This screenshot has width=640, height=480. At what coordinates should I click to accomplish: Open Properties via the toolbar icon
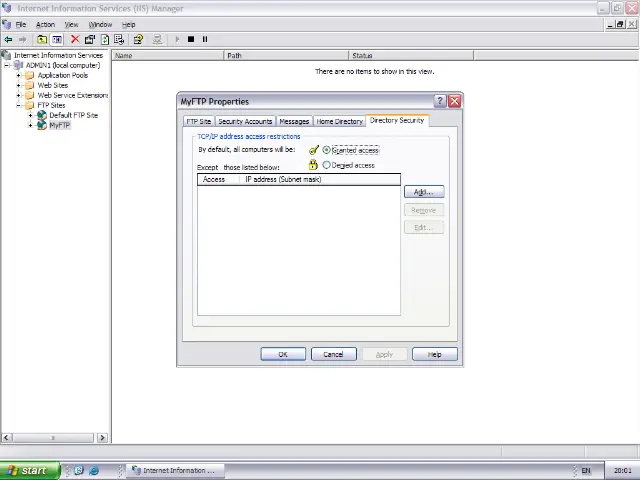pyautogui.click(x=89, y=40)
